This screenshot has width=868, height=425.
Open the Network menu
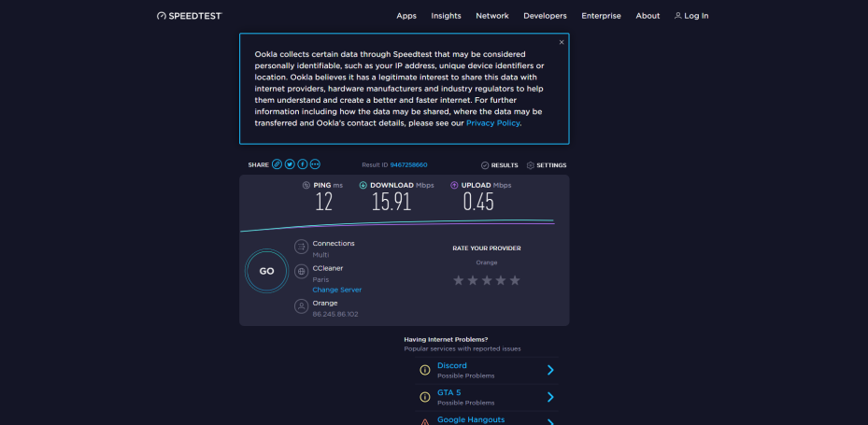click(x=492, y=16)
